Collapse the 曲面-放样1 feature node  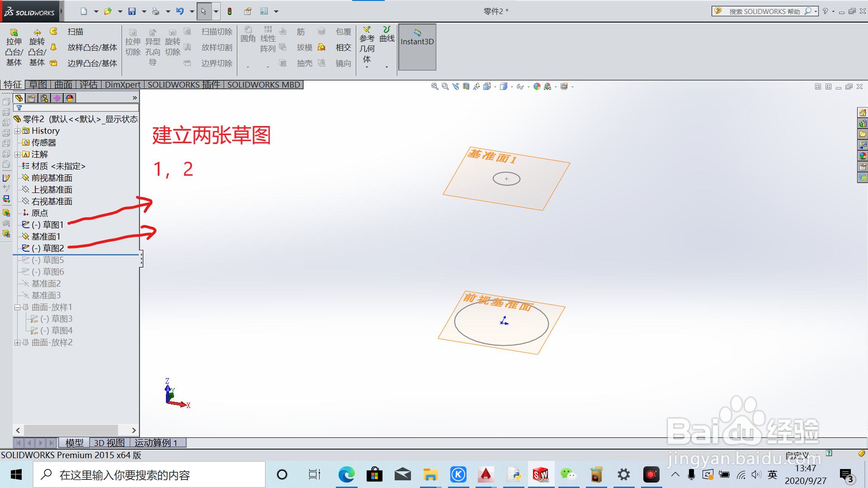[17, 307]
